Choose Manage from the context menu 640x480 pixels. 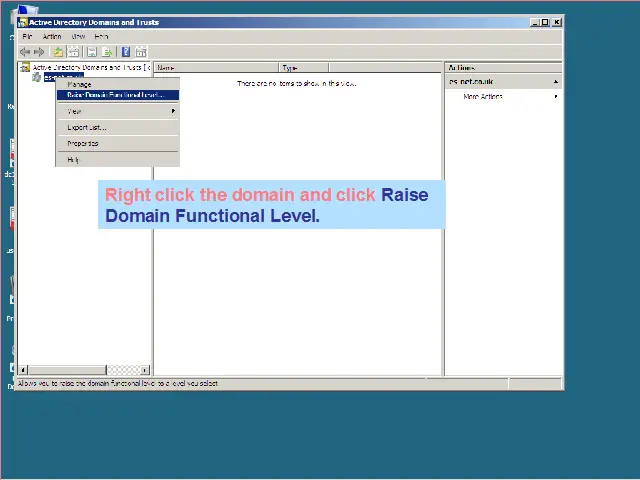(118, 84)
